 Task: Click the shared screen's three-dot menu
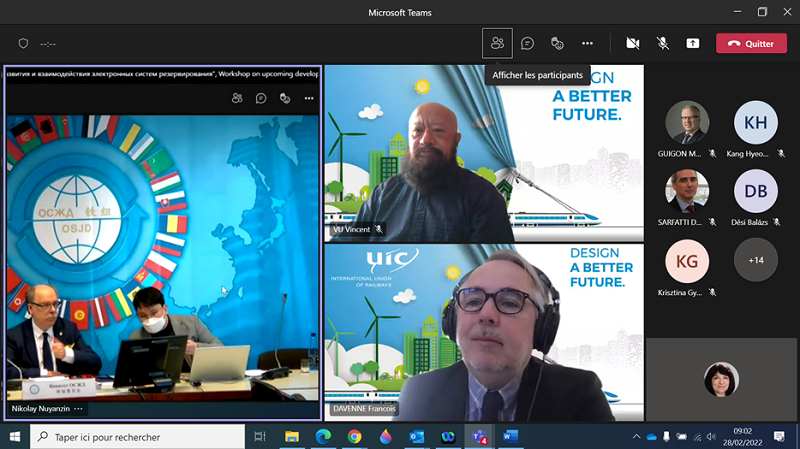(309, 98)
